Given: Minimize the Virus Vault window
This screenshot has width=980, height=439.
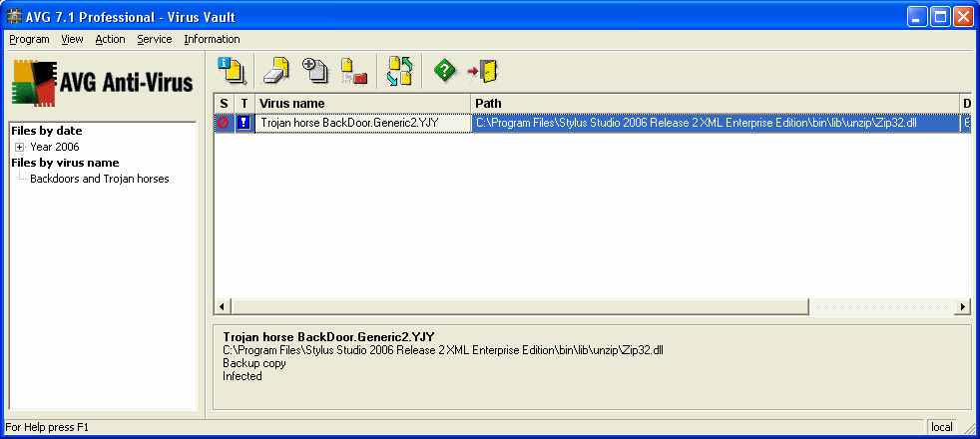Looking at the screenshot, I should click(x=917, y=17).
